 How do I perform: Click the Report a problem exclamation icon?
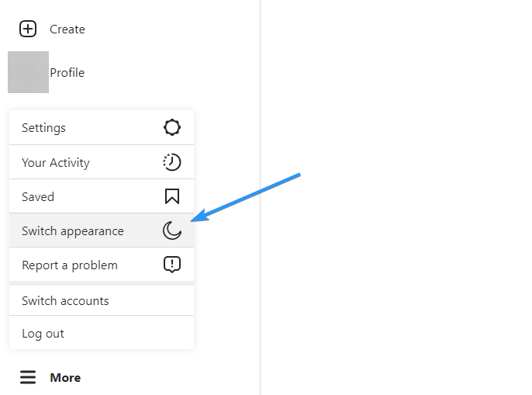[172, 265]
